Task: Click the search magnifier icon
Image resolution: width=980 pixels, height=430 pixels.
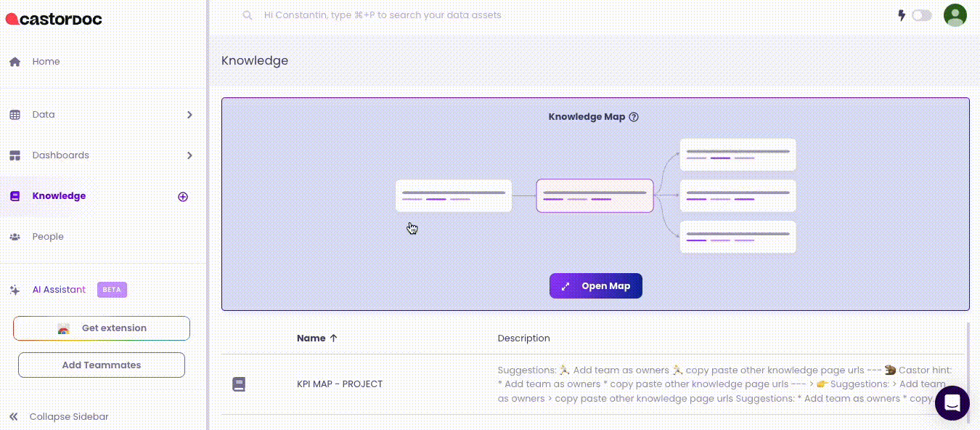Action: tap(248, 15)
